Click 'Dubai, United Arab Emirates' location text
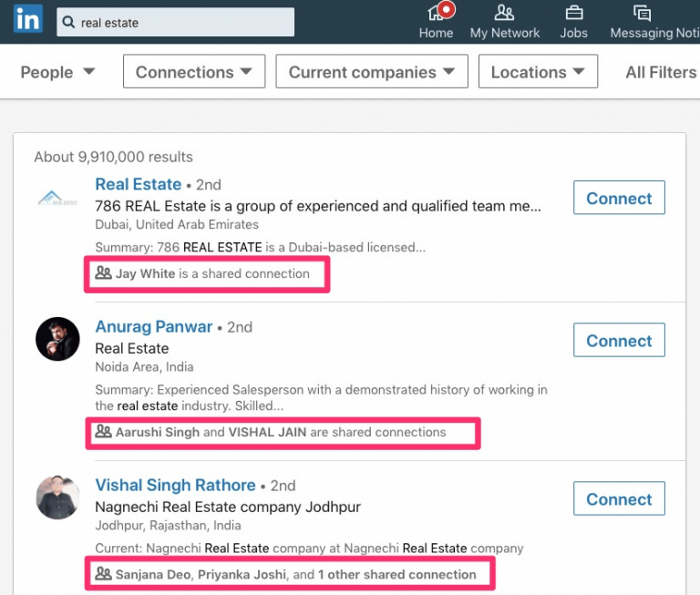Viewport: 700px width, 595px height. click(177, 224)
